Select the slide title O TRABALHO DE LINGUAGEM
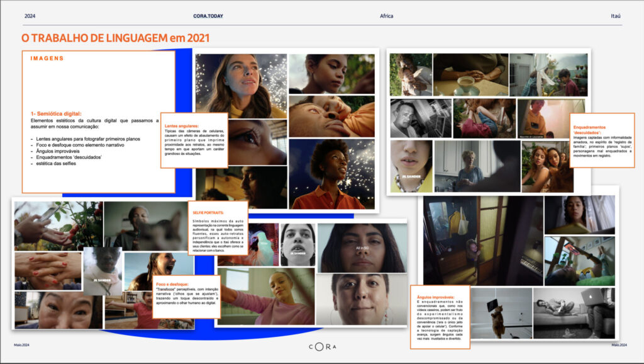The image size is (644, 364). coord(115,38)
